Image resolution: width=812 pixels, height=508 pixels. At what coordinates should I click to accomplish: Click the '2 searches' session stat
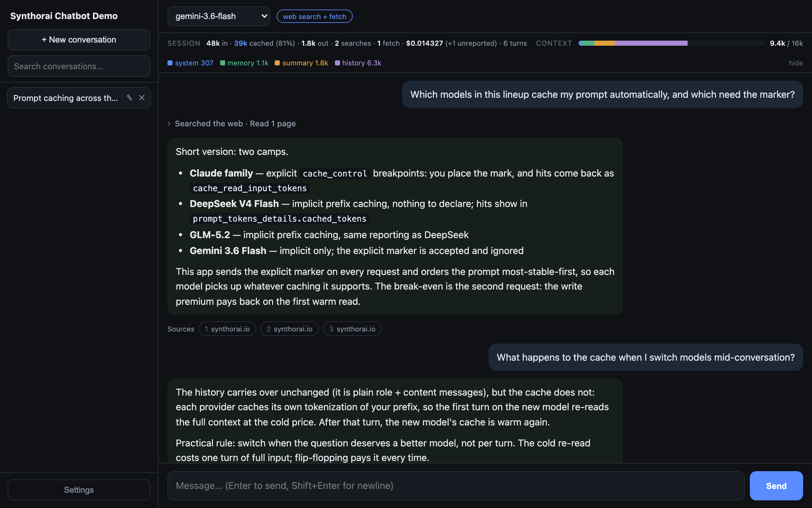pos(353,43)
